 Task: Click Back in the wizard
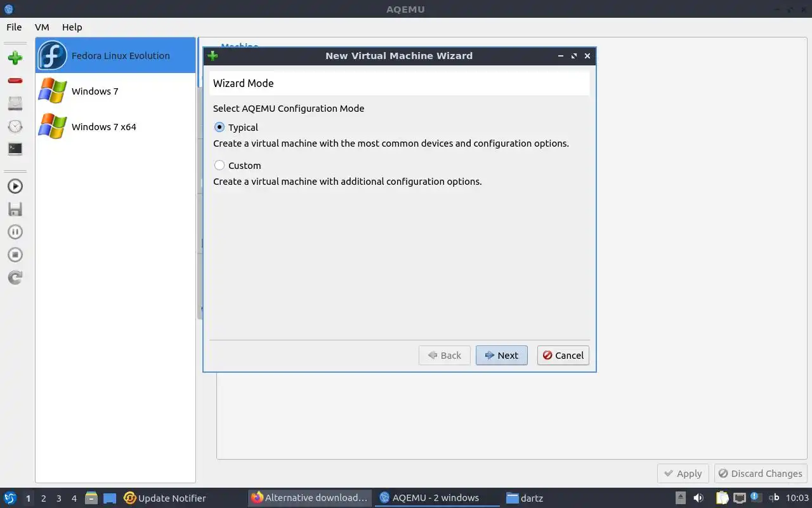[445, 355]
